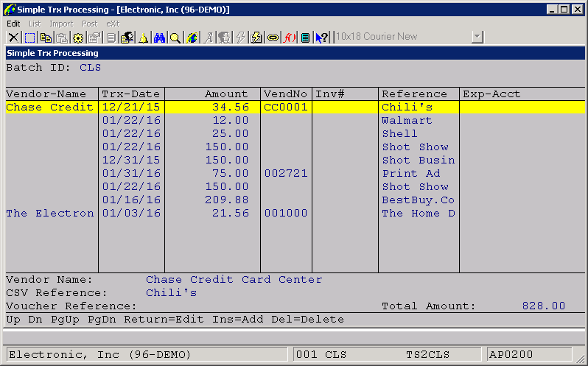Open the Import menu
588x366 pixels.
61,24
